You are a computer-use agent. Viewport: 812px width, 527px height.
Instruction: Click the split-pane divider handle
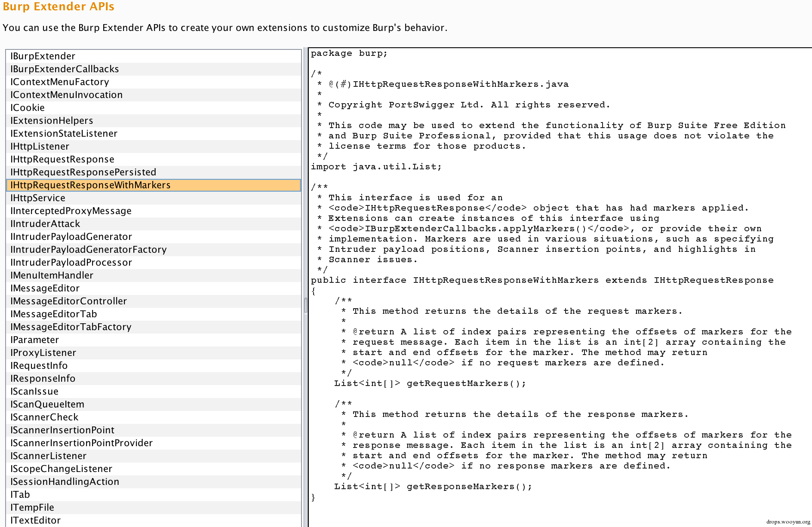(x=305, y=306)
